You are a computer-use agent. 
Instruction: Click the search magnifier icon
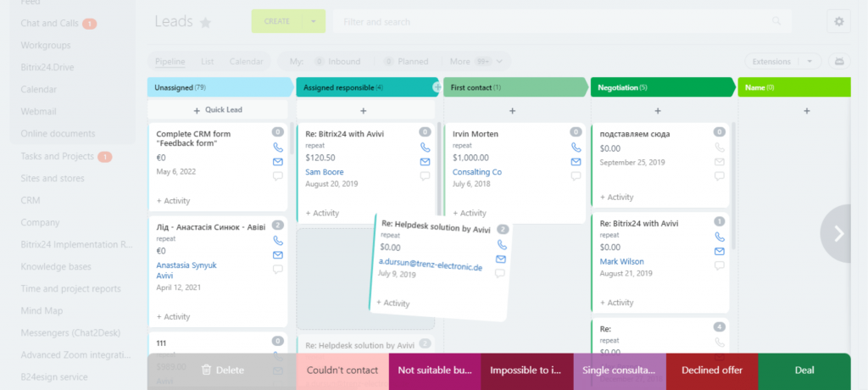(776, 21)
